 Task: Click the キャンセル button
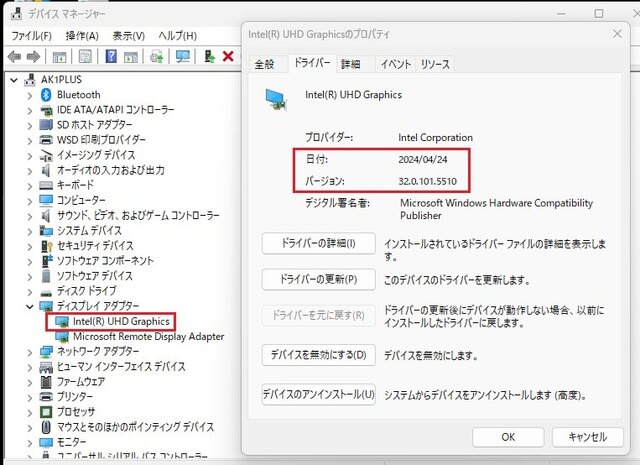588,437
